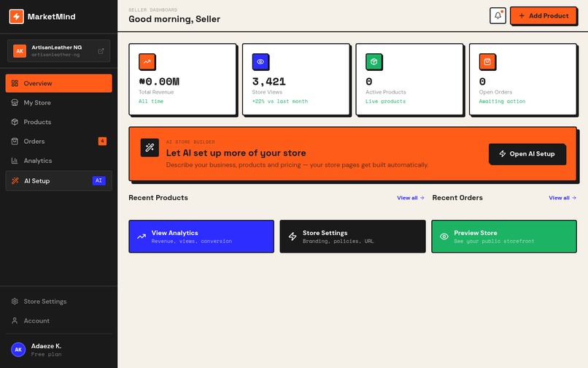This screenshot has width=588, height=368.
Task: Click the Preview Store eye icon
Action: tap(444, 237)
